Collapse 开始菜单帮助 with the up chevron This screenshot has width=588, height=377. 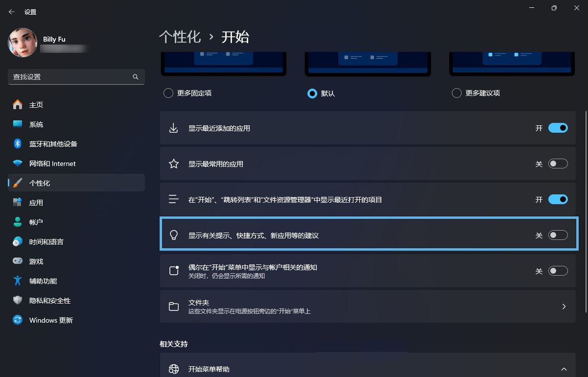click(x=564, y=369)
